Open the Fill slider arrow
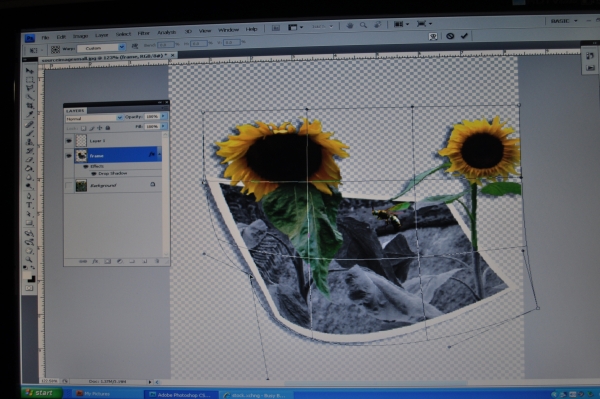 pos(164,126)
